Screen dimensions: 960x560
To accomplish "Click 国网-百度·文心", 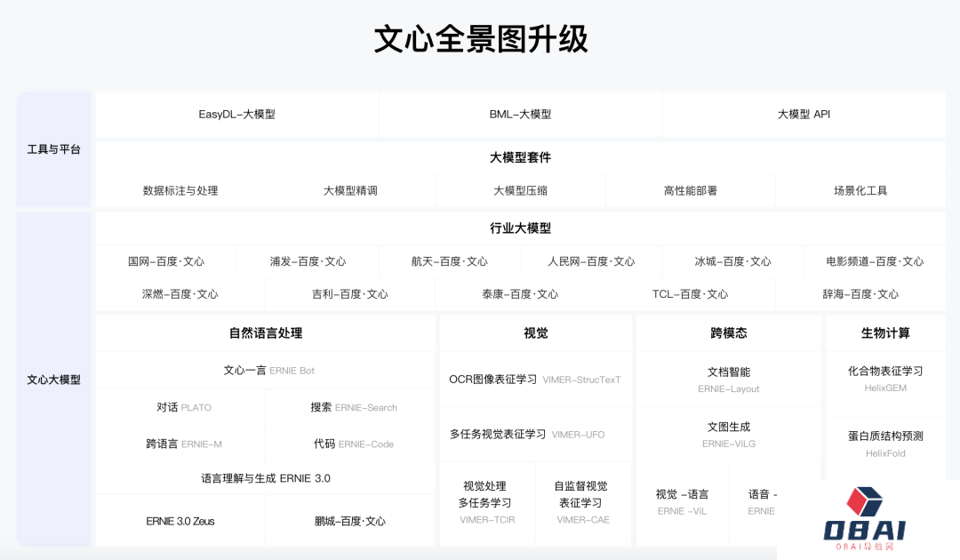I will 164,261.
